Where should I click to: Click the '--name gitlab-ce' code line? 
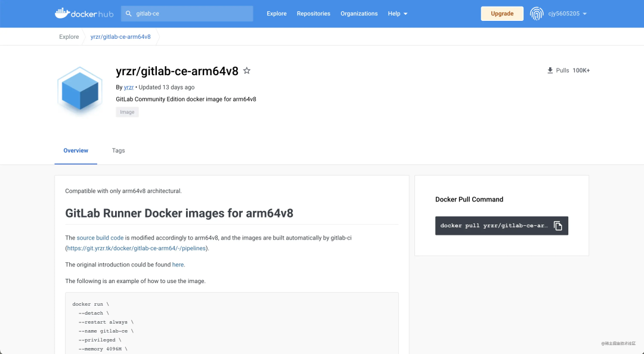click(106, 331)
